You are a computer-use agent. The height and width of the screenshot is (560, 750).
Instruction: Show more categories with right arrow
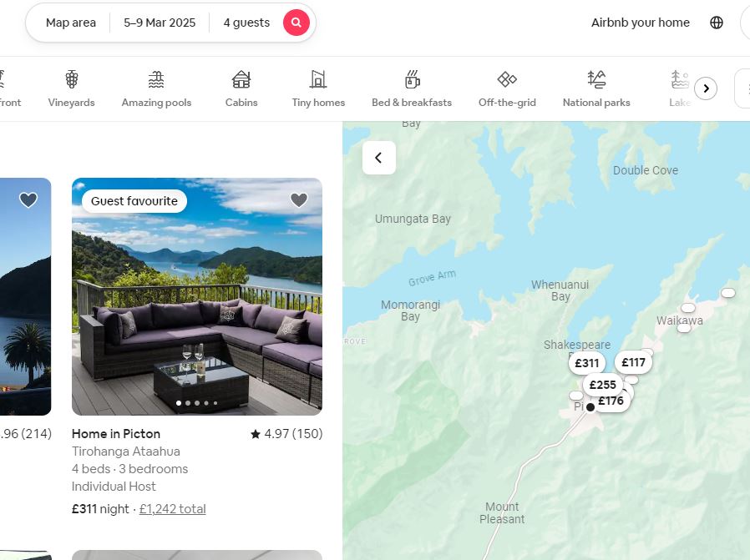[x=706, y=88]
